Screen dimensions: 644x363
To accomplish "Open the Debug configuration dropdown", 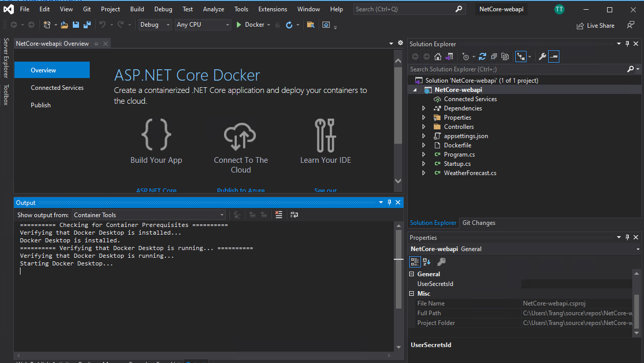I will click(x=155, y=25).
